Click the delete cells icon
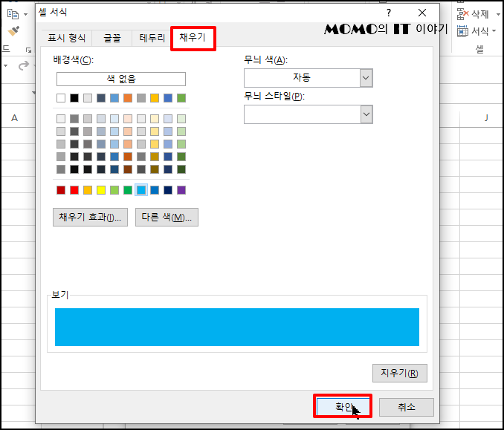 [462, 14]
